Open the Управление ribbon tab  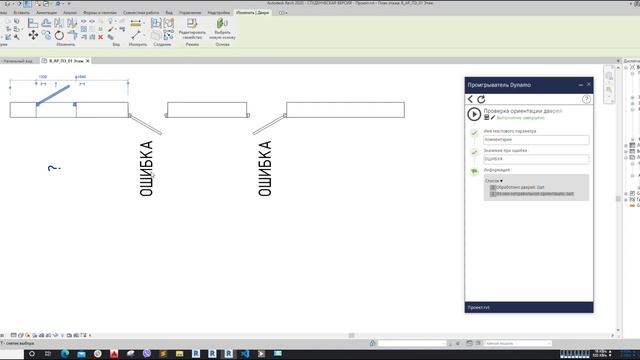tap(190, 13)
